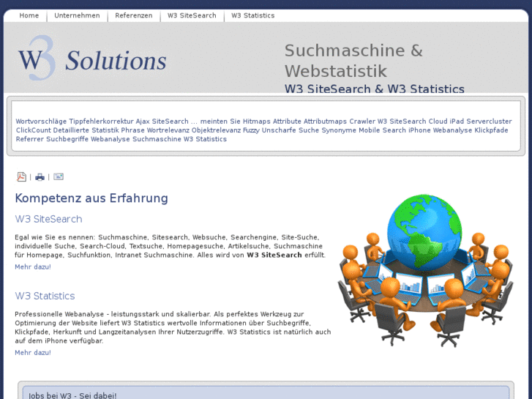Viewport: 532px width, 399px height.
Task: Open the Referenzen menu item
Action: tap(134, 15)
